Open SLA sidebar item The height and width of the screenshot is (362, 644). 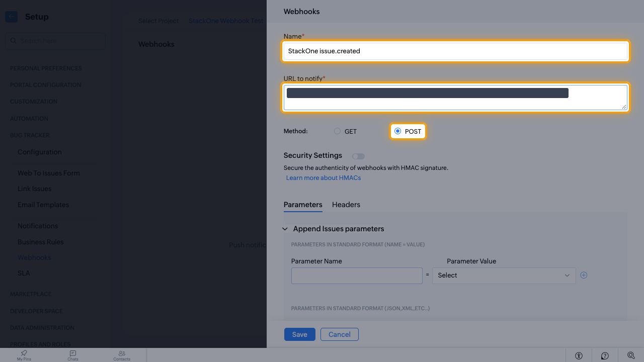[24, 273]
